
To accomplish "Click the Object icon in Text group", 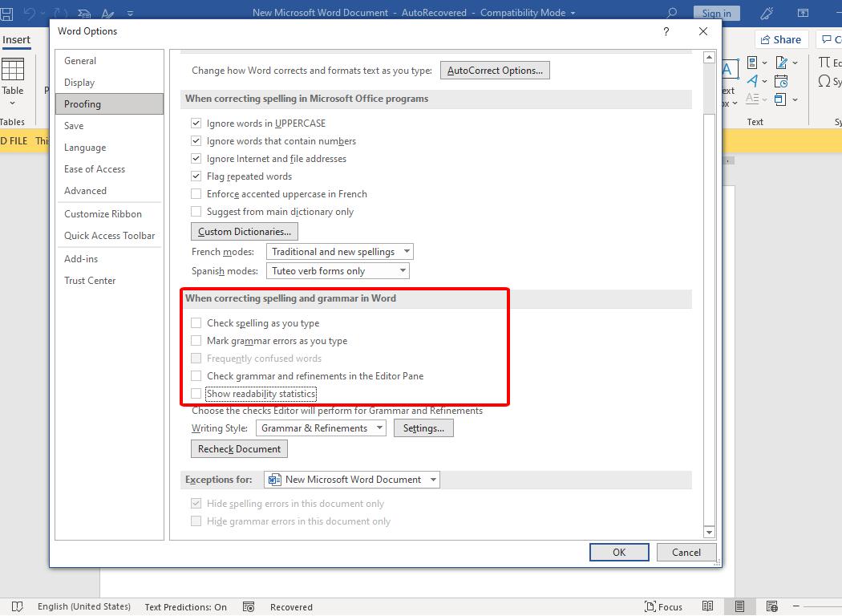I will click(x=780, y=99).
